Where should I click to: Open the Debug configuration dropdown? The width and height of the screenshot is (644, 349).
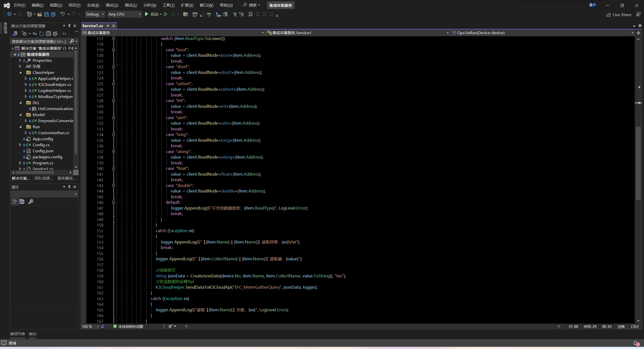(95, 14)
